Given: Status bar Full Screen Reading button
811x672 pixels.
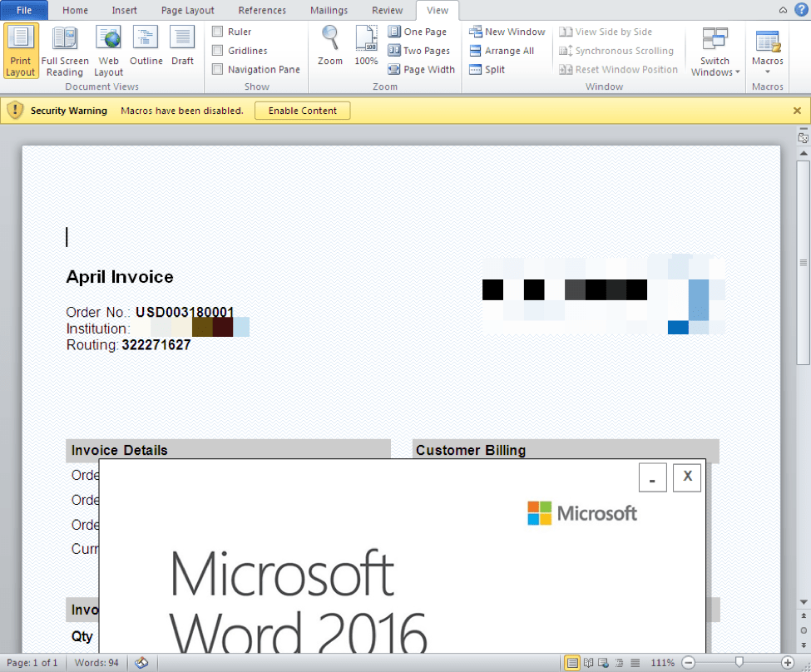Looking at the screenshot, I should coord(589,663).
